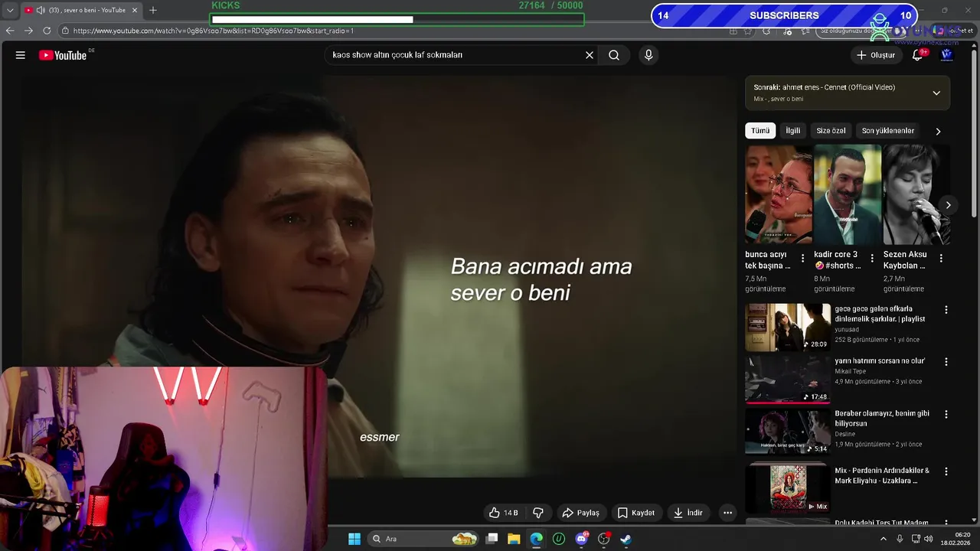Show hidden system tray icons
The height and width of the screenshot is (551, 980).
pos(883,539)
